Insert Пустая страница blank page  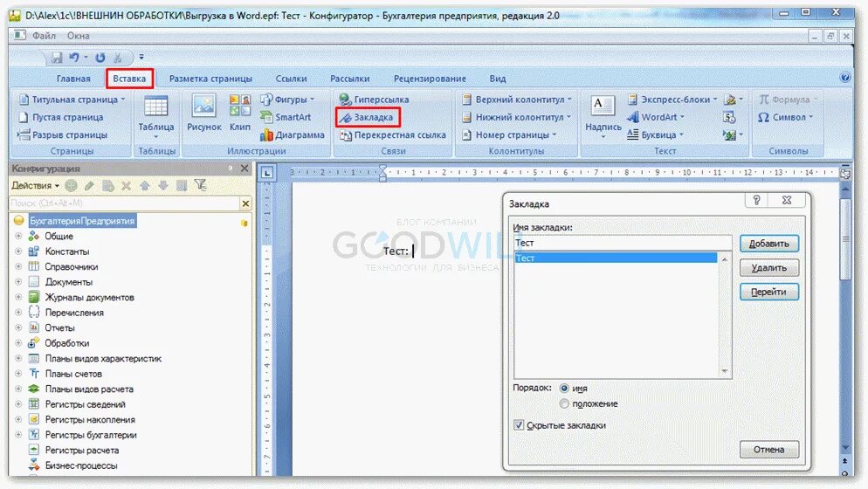[61, 117]
